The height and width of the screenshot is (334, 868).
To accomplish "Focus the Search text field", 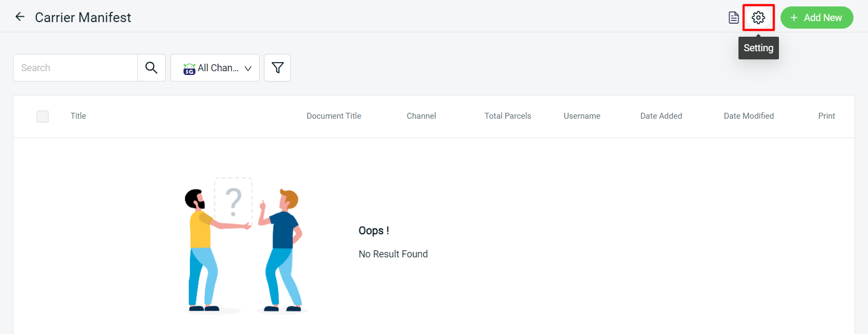I will point(76,68).
